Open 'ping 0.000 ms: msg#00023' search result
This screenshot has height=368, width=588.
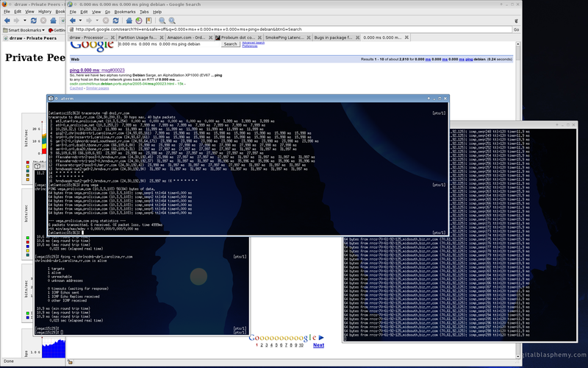[97, 70]
